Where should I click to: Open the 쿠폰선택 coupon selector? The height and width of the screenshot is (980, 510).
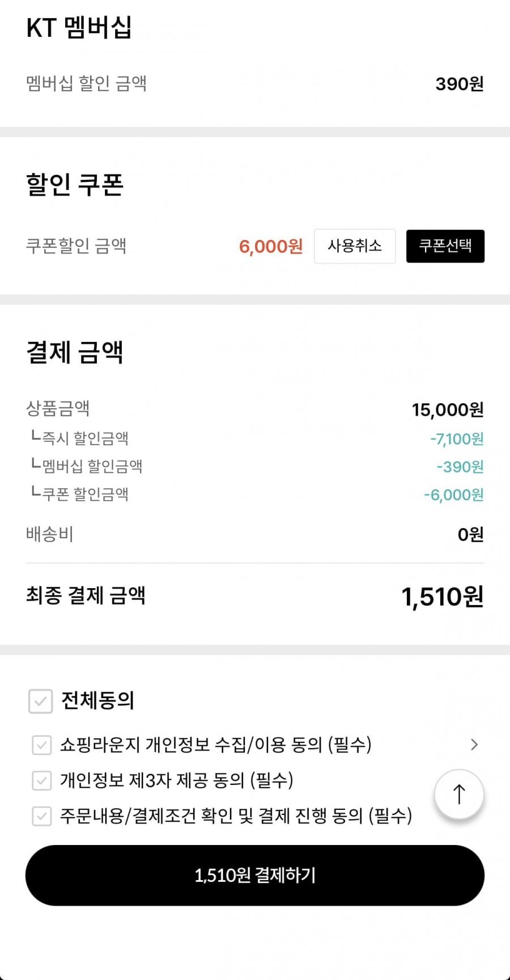click(445, 246)
